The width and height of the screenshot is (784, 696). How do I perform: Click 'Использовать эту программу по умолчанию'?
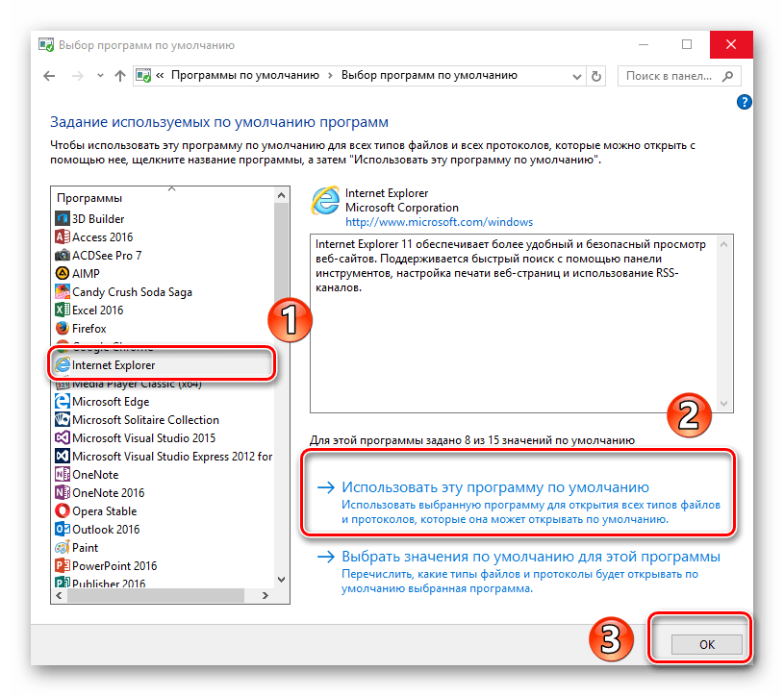pyautogui.click(x=495, y=487)
